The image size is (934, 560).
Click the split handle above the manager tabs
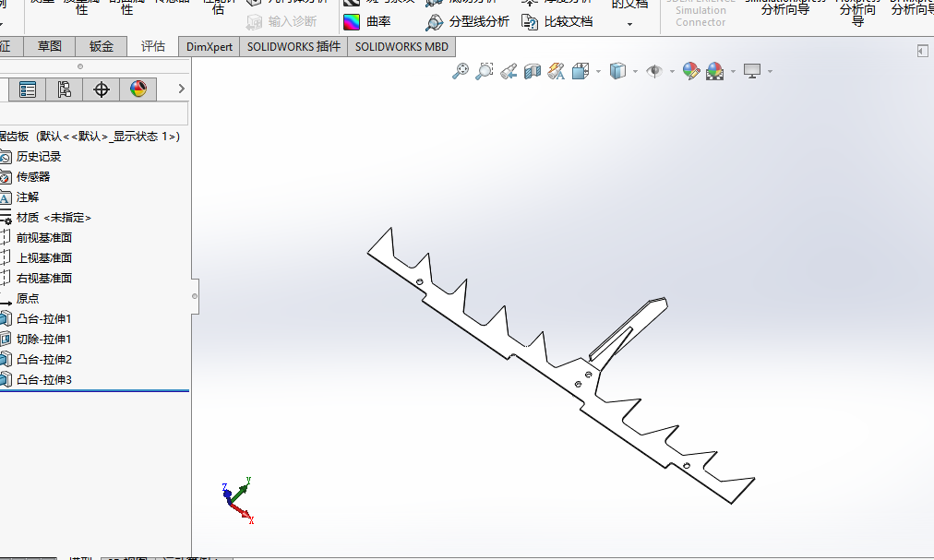pos(80,66)
